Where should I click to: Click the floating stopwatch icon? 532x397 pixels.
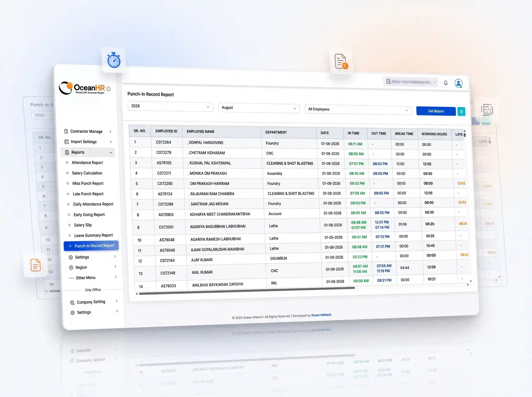(114, 60)
